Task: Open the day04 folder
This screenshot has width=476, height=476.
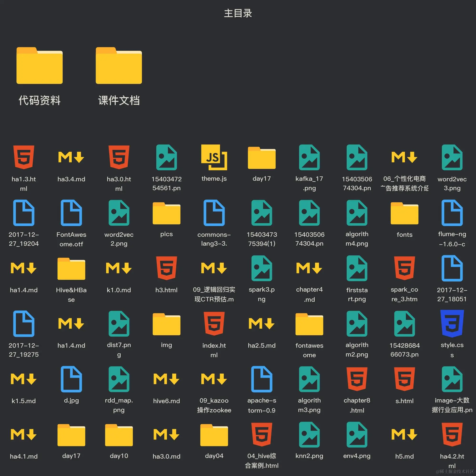Action: [x=214, y=435]
